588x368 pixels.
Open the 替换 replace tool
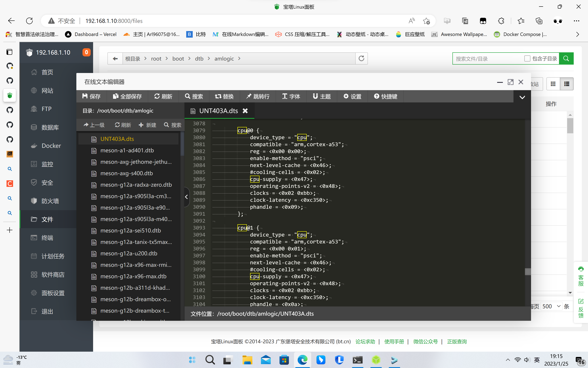tap(224, 96)
